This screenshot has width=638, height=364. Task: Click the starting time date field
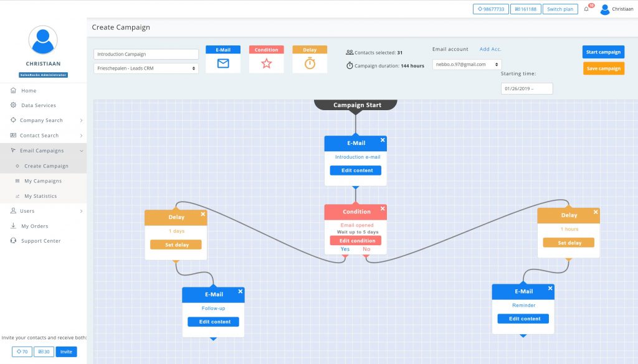[x=526, y=88]
